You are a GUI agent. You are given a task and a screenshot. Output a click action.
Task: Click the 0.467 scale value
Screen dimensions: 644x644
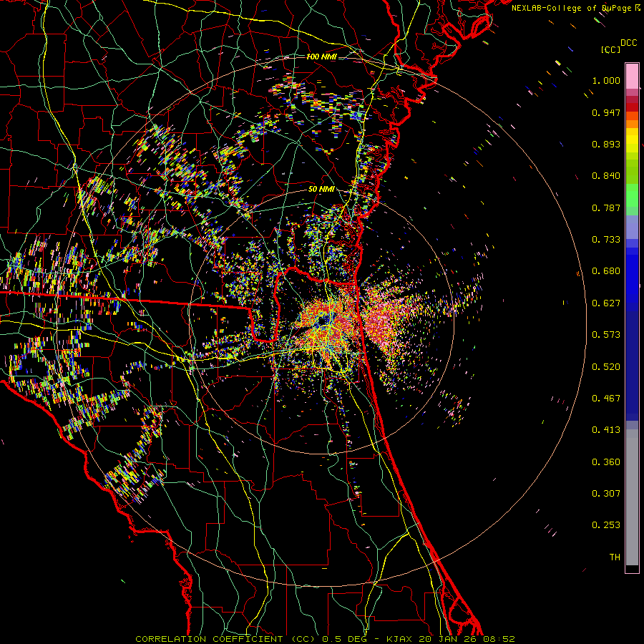pos(606,399)
